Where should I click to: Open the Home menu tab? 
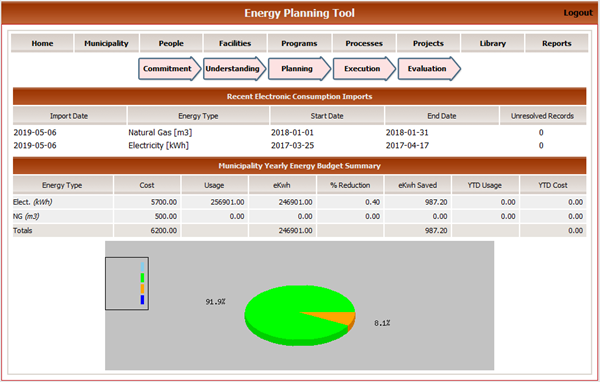(x=42, y=43)
